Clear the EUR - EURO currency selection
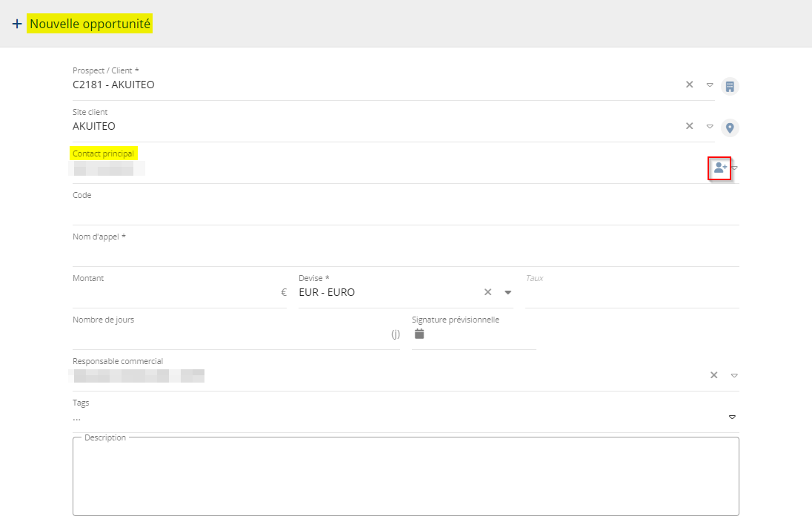812x522 pixels. (x=487, y=292)
